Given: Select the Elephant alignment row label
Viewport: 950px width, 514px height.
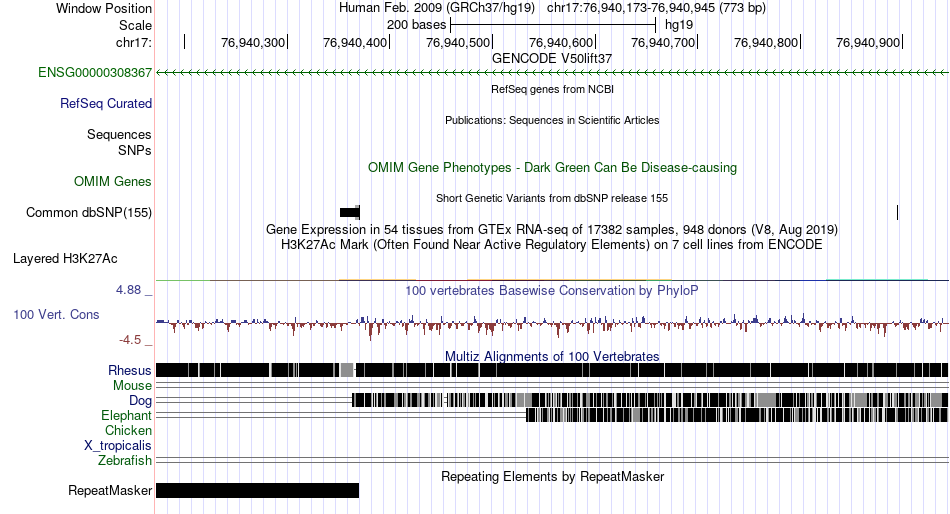Looking at the screenshot, I should click(126, 416).
